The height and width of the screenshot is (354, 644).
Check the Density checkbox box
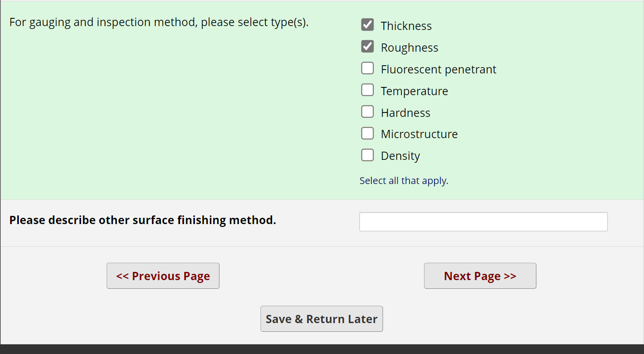point(368,155)
